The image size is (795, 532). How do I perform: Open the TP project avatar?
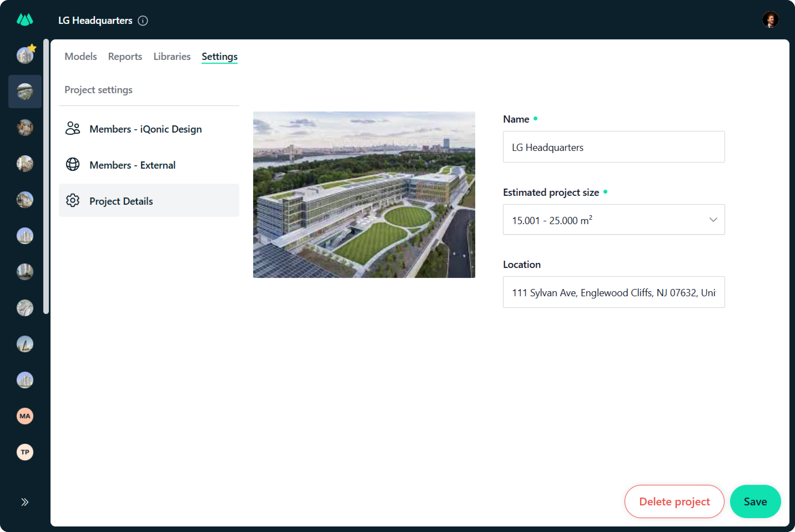25,452
